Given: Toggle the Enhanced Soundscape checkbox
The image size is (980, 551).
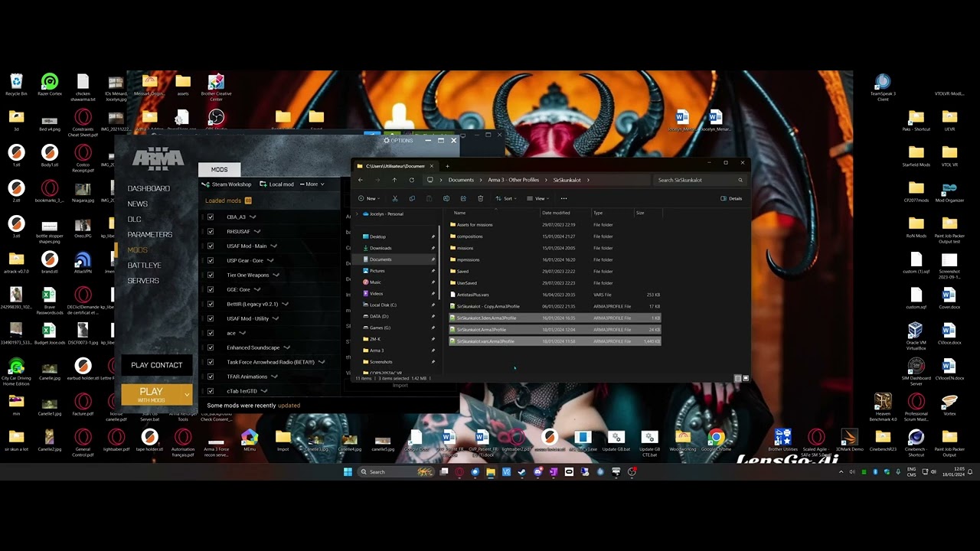Looking at the screenshot, I should click(x=211, y=347).
